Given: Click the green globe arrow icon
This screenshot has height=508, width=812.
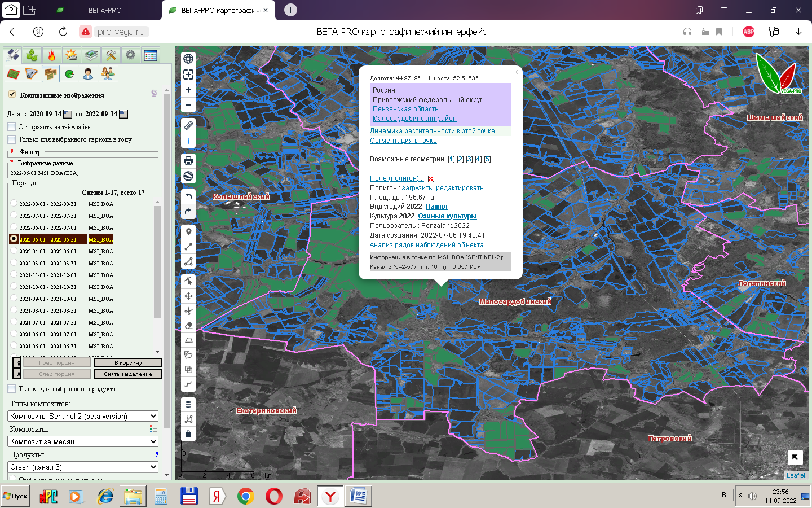Looking at the screenshot, I should [69, 74].
